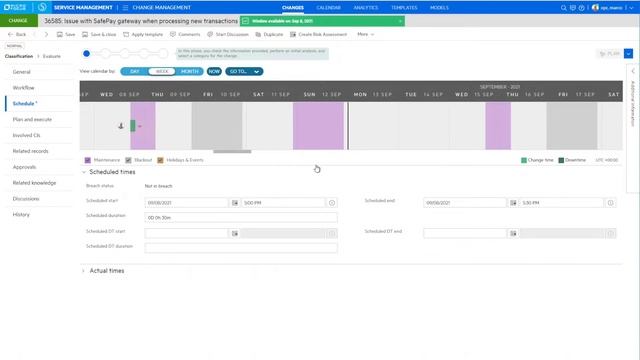Click the first filled phase circle
Screen dimensions: 640x360
(86, 53)
